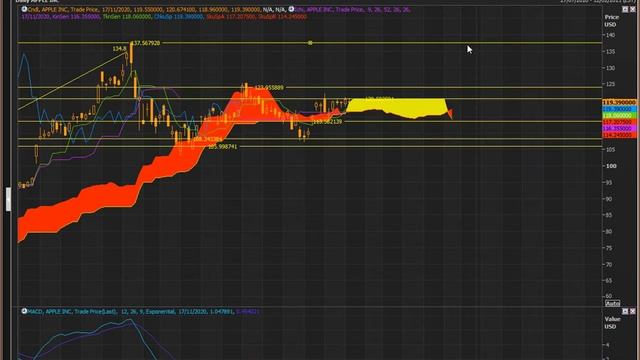Click the 100 tick on price axis

coord(611,166)
